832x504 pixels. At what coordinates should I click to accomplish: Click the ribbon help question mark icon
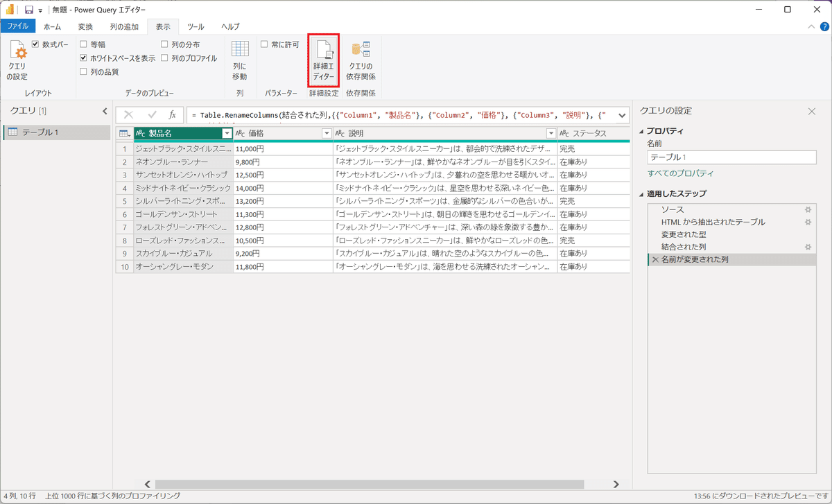(824, 26)
